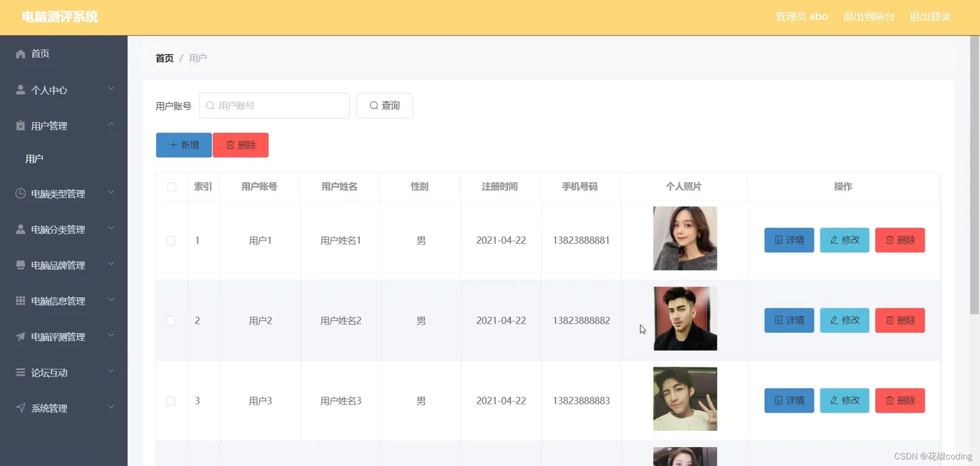Screen dimensions: 980x466
Task: Check the checkbox for 用户2 row
Action: 171,320
